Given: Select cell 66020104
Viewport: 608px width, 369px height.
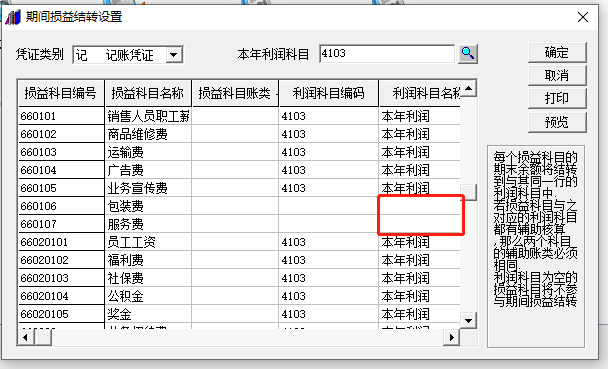Looking at the screenshot, I should 61,296.
